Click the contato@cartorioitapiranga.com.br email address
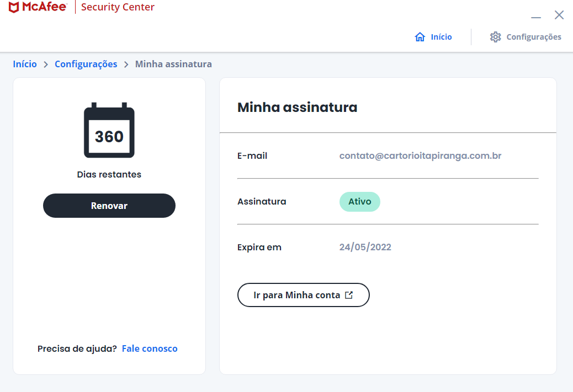This screenshot has width=573, height=392. [420, 155]
